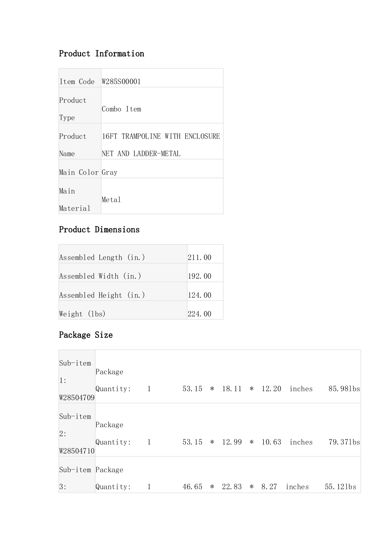Select the Product Information heading

click(101, 54)
